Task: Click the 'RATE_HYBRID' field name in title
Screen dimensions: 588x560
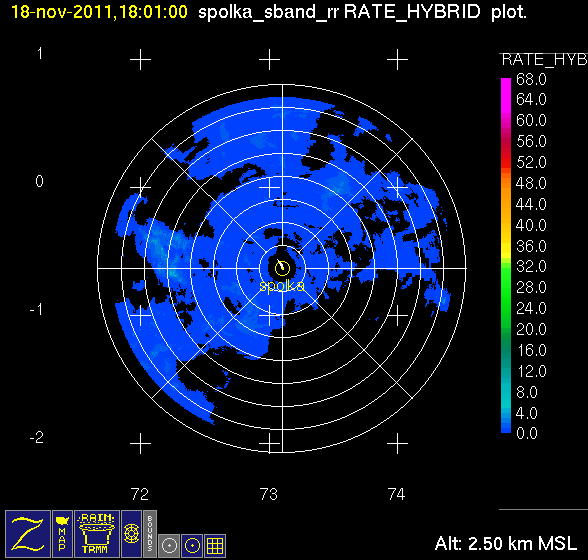Action: click(412, 12)
